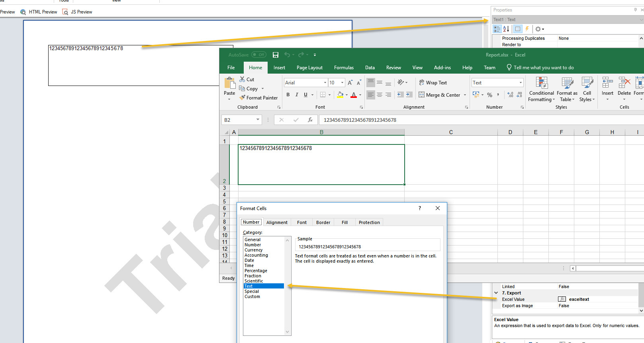Decrease the indent
The image size is (644, 343).
coord(401,95)
